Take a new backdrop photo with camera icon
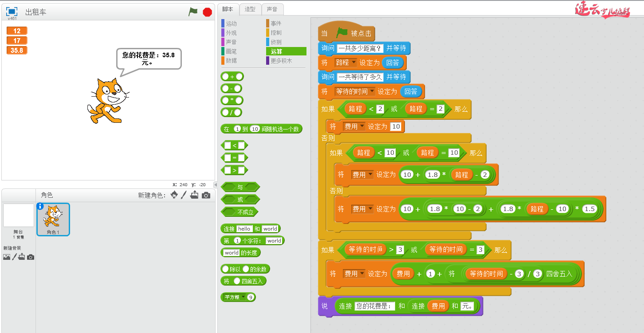 31,257
